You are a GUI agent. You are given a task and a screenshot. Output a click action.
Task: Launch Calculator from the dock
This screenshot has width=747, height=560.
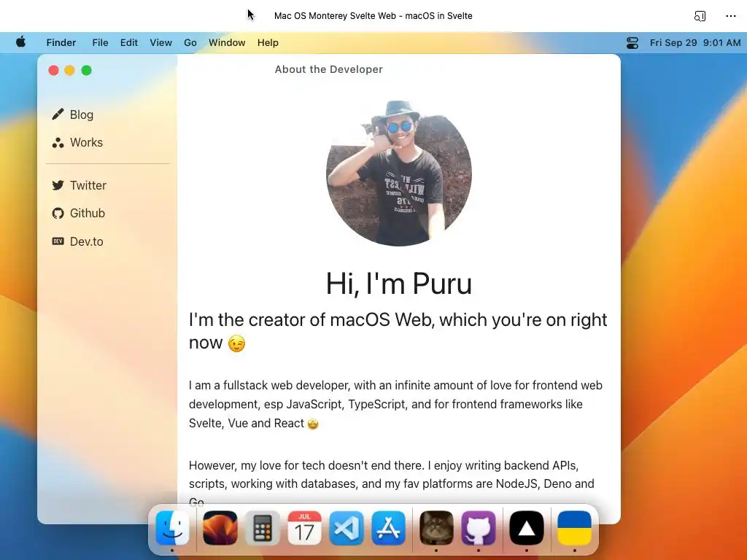(x=262, y=528)
